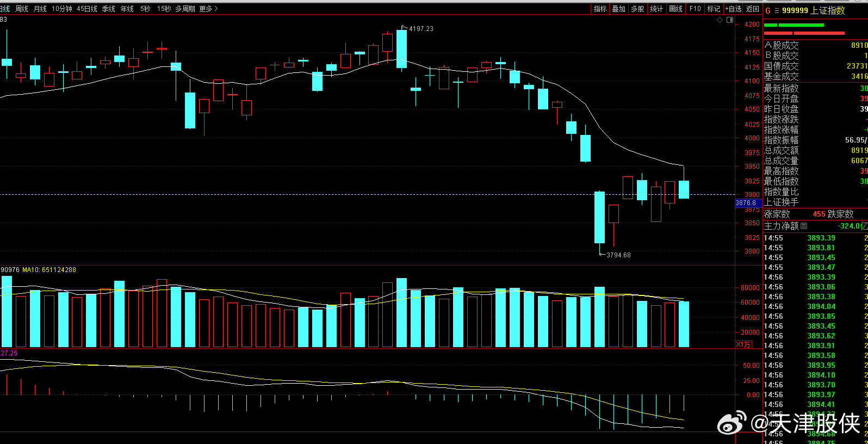The image size is (868, 444).
Task: Open the 统计 statistics button
Action: (x=657, y=9)
